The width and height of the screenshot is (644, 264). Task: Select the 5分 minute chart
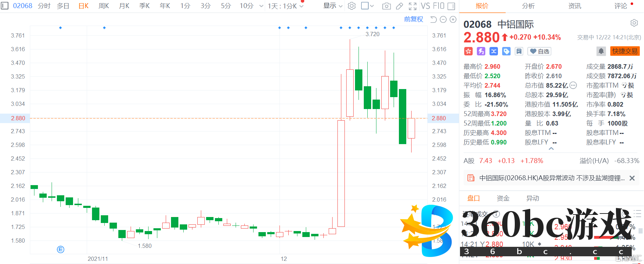pyautogui.click(x=226, y=6)
